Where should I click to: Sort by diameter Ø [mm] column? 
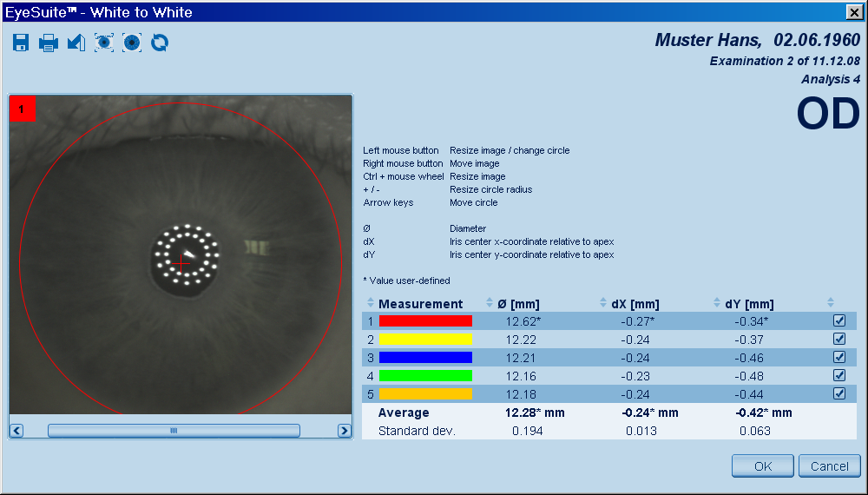pyautogui.click(x=490, y=303)
